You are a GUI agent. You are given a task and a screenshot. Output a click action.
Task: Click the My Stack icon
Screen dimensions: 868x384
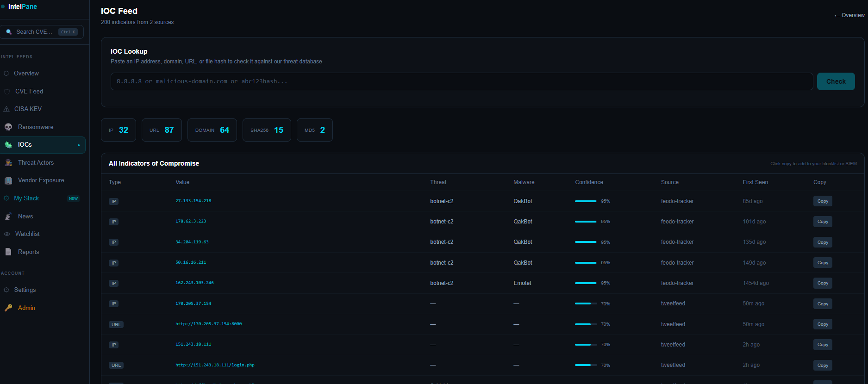coord(6,198)
